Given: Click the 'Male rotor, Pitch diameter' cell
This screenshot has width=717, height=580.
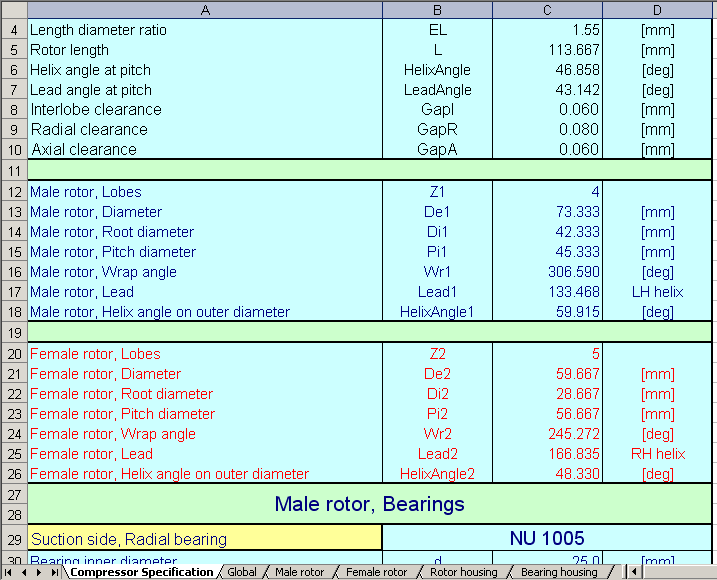Looking at the screenshot, I should [205, 252].
